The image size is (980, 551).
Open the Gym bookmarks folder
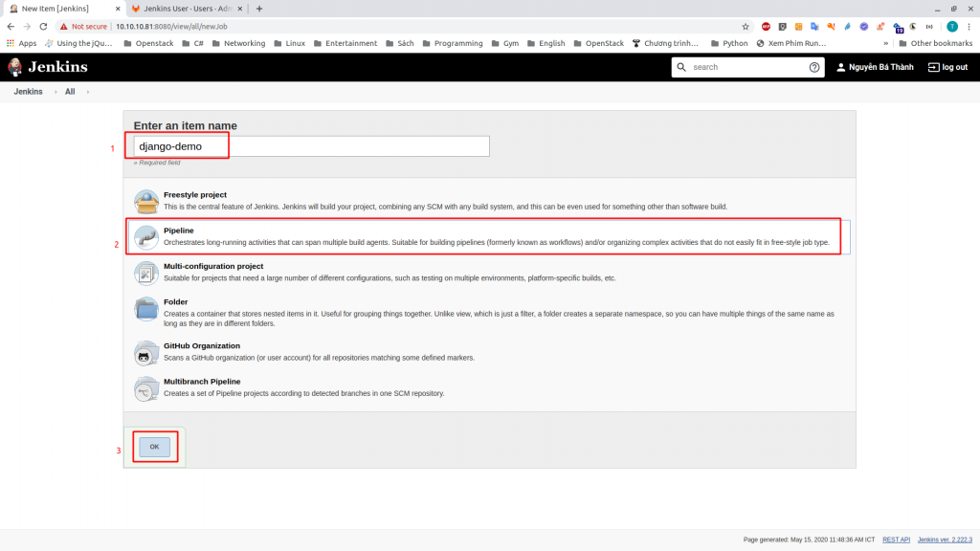click(x=505, y=43)
